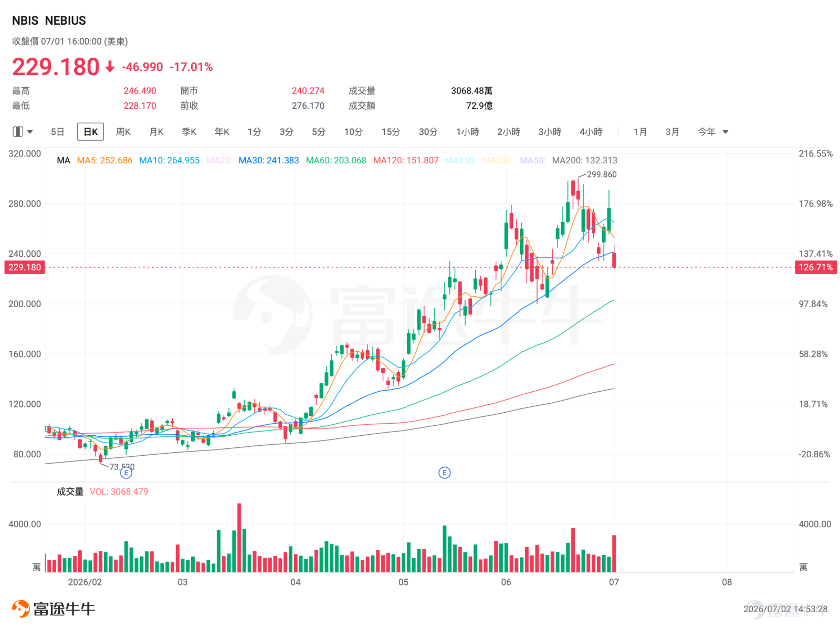Open the chart layout icon dropdown

(18, 132)
